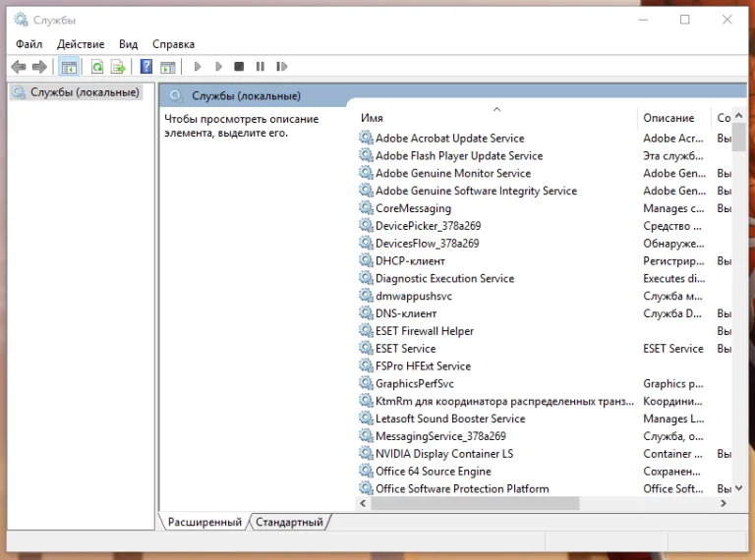The height and width of the screenshot is (560, 755).
Task: Maximize the Службы window
Action: coord(684,20)
